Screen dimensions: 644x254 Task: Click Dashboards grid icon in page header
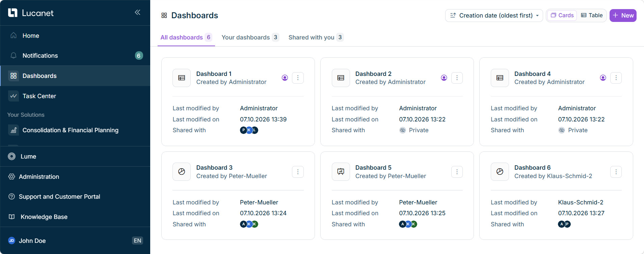click(164, 16)
